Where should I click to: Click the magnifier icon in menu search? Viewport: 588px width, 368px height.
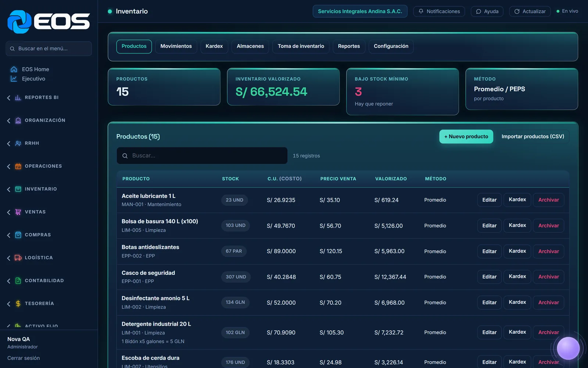coord(12,49)
